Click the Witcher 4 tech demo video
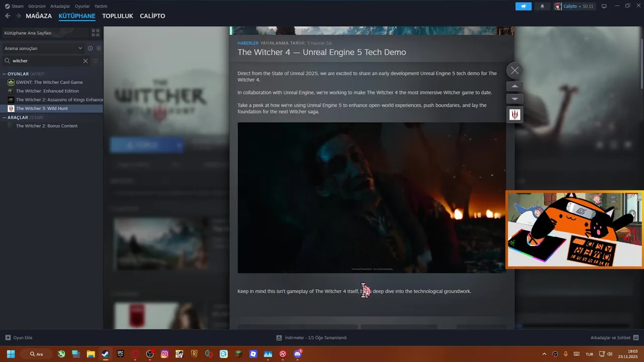644x362 pixels. pos(372,198)
